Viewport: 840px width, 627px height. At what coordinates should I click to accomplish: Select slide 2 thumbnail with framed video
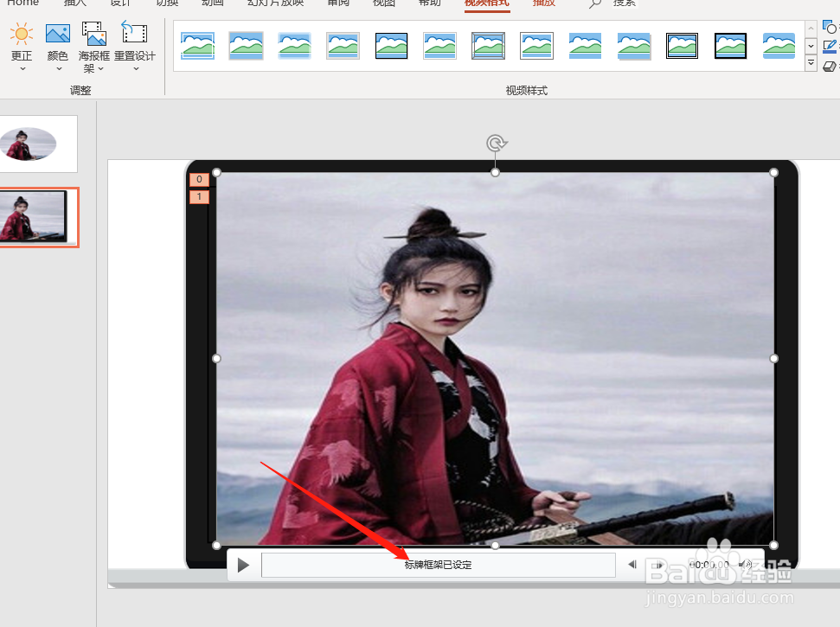click(39, 217)
